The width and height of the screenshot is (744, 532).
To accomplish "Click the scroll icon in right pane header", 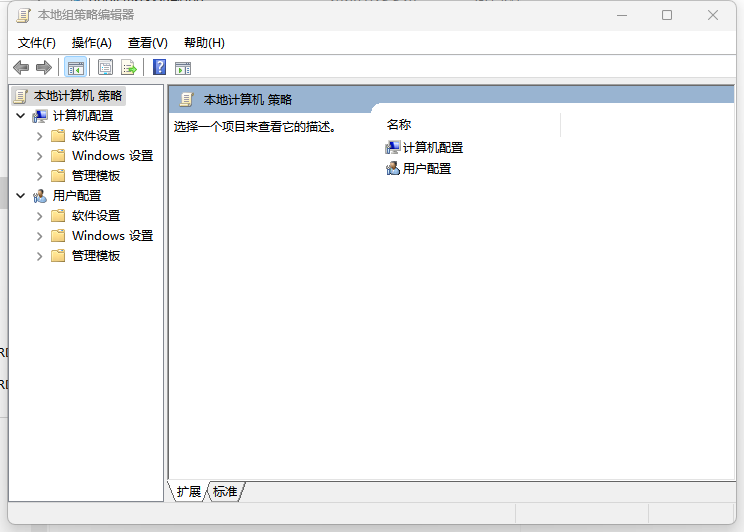I will (186, 100).
